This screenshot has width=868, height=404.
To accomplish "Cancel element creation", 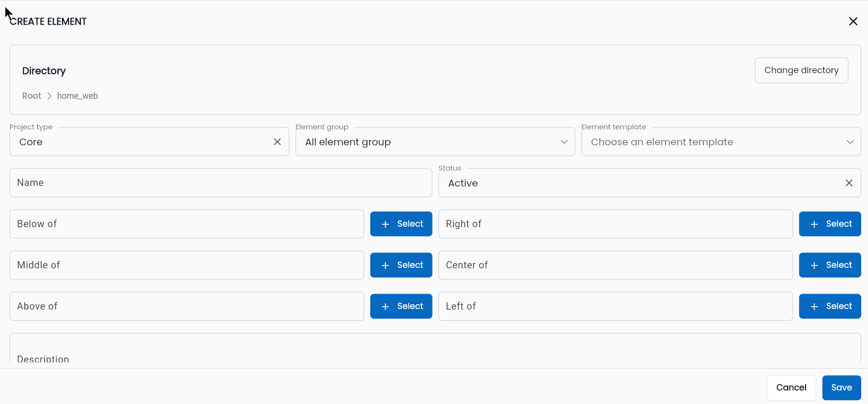I will (791, 388).
